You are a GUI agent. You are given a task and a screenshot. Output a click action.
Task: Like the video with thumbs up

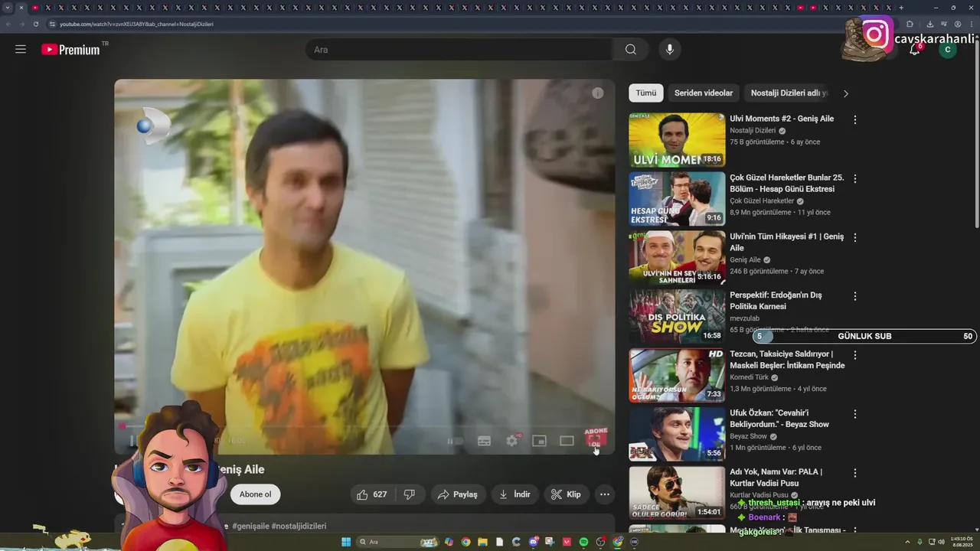point(372,494)
